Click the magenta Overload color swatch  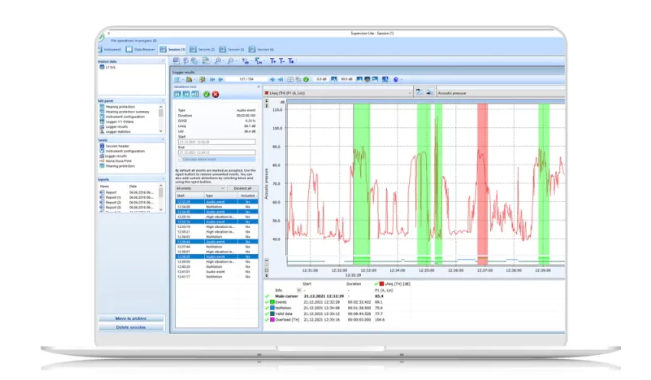click(x=272, y=319)
